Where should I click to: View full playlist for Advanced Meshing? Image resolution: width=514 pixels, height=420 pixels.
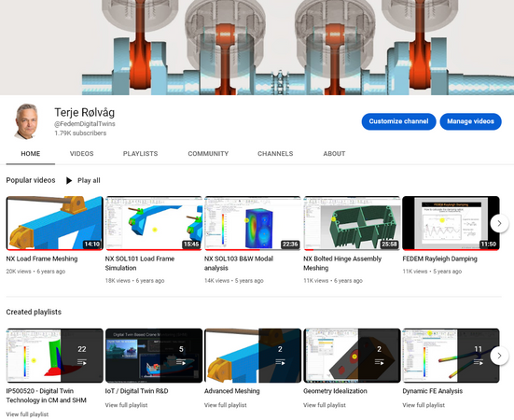point(225,405)
